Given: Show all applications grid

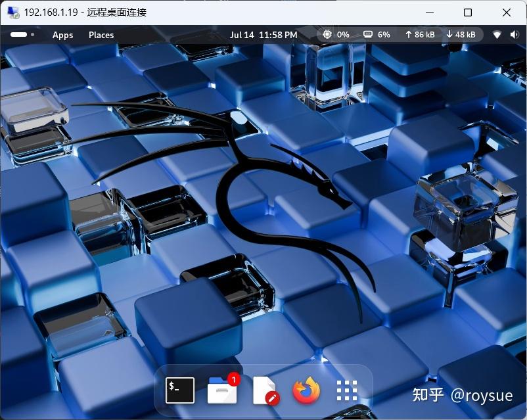Looking at the screenshot, I should [347, 390].
